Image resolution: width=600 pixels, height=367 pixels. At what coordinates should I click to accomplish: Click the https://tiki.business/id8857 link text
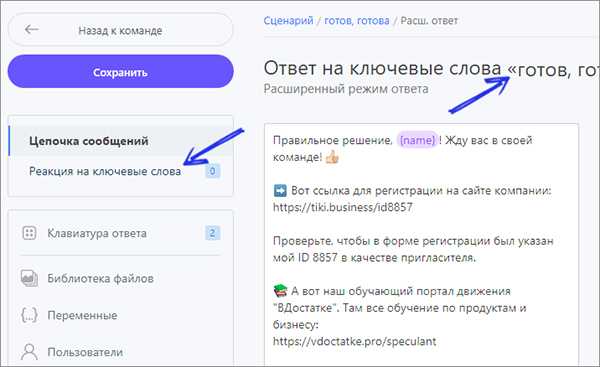click(342, 207)
